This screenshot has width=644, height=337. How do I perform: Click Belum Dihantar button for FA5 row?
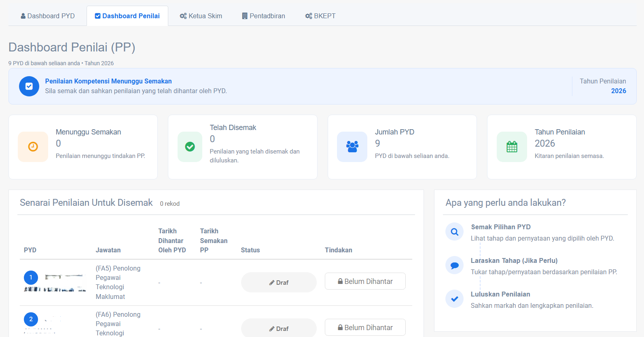click(365, 282)
